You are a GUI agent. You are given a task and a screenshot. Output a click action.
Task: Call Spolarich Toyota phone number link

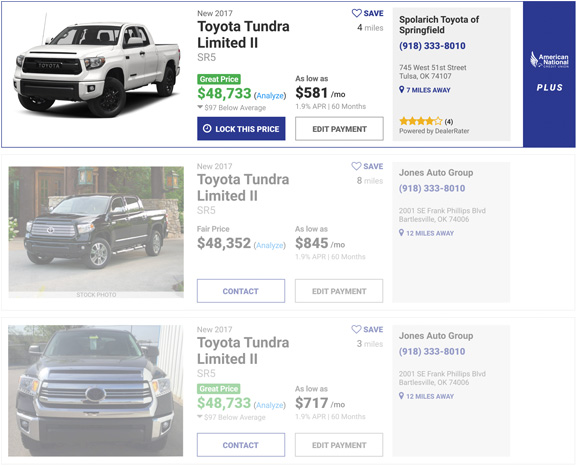[432, 46]
